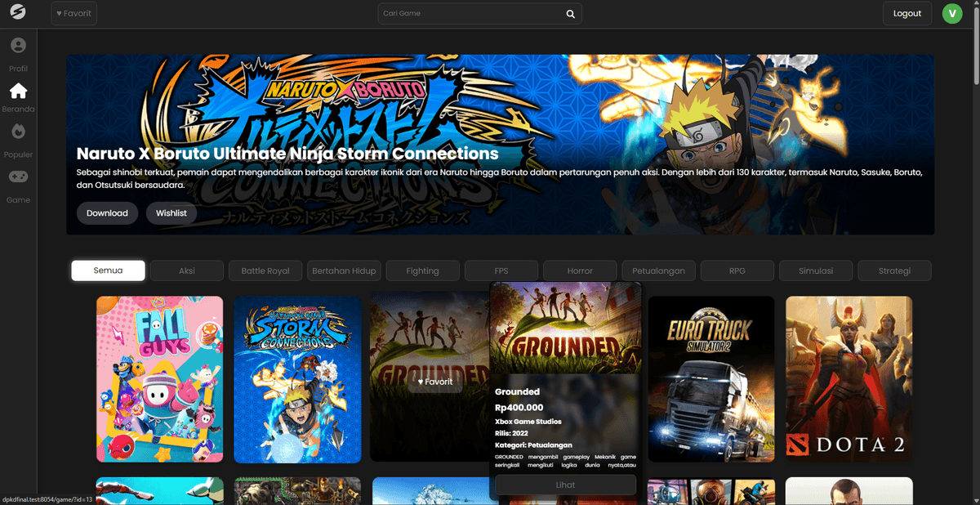Click the site logo in top-left corner
Screen dimensions: 980x505
coord(18,13)
